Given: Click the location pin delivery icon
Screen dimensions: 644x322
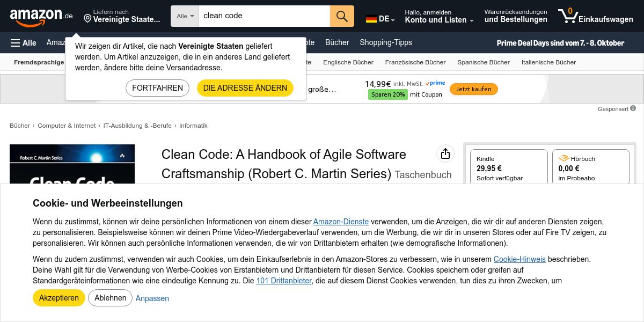Looking at the screenshot, I should [x=87, y=19].
